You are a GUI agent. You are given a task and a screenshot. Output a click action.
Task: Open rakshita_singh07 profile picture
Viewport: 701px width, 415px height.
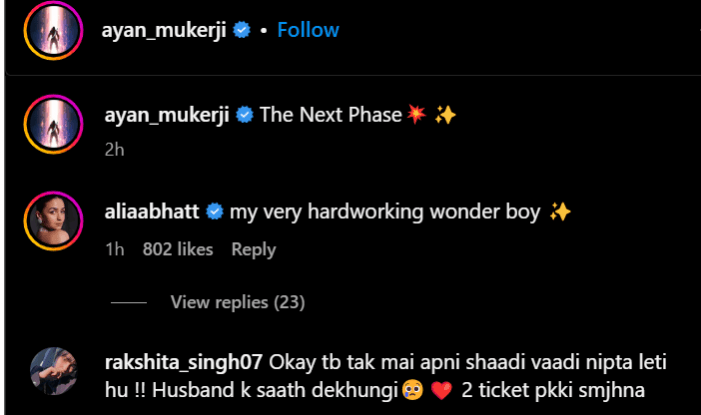point(53,370)
